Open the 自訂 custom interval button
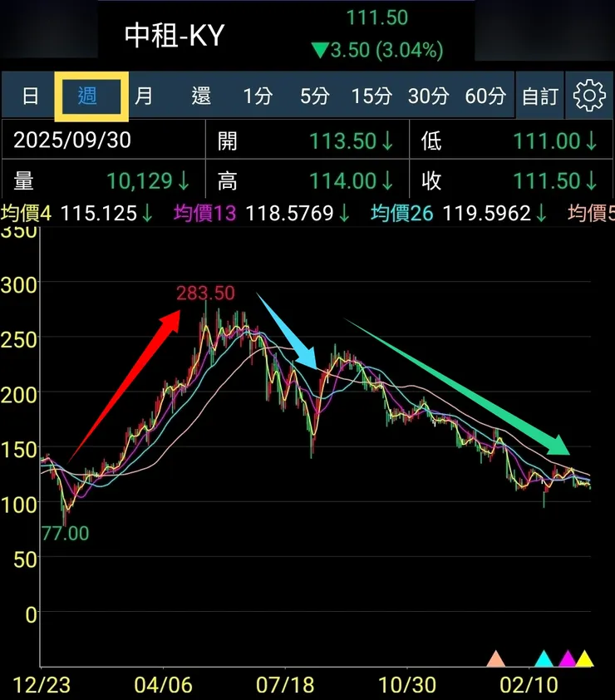Viewport: 615px width, 700px height. coord(540,96)
